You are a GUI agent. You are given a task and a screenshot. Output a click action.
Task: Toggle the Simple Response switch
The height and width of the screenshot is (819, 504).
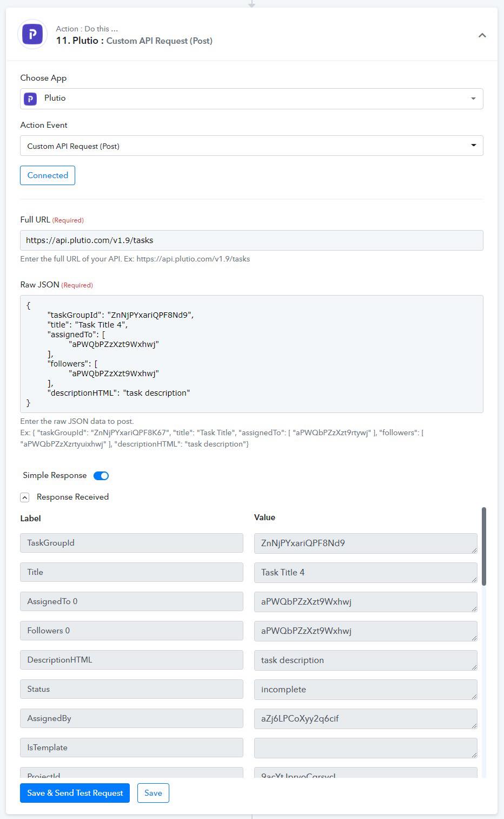[101, 476]
